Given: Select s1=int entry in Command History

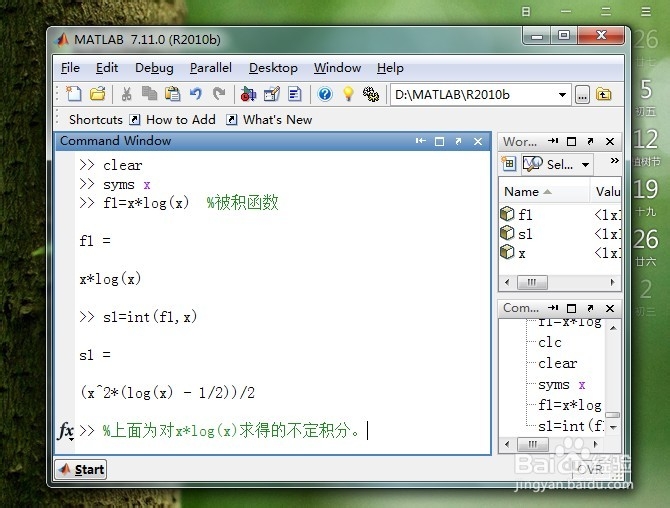Looking at the screenshot, I should pyautogui.click(x=571, y=426).
